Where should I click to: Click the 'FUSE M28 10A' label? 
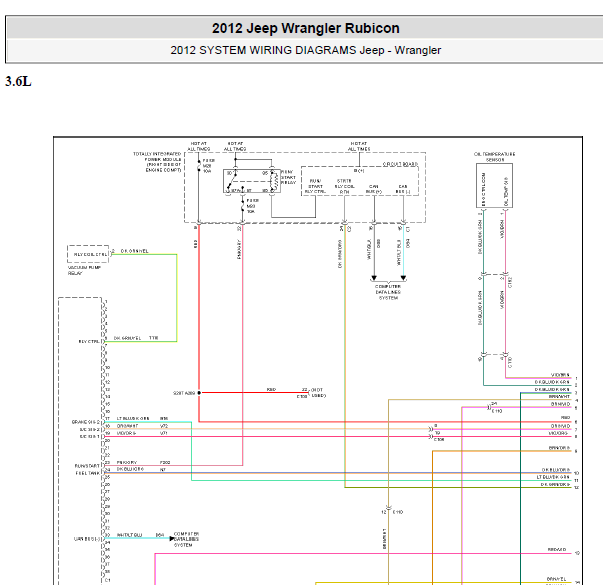pyautogui.click(x=209, y=166)
